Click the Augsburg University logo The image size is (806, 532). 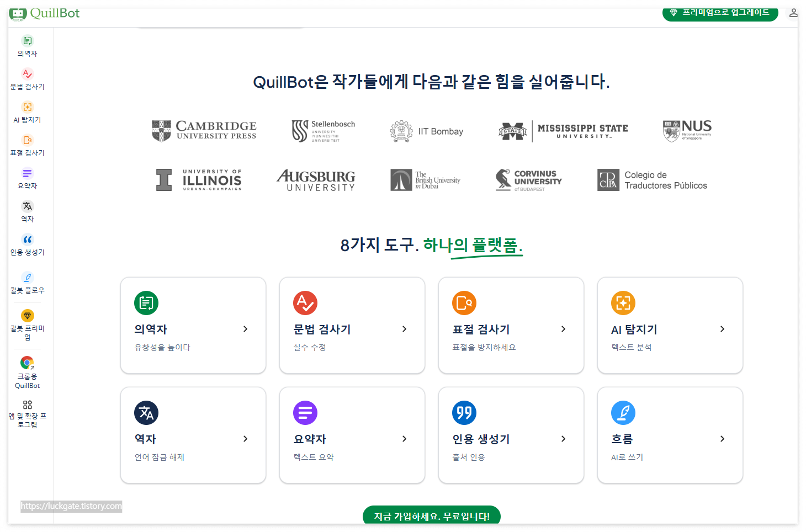point(316,180)
